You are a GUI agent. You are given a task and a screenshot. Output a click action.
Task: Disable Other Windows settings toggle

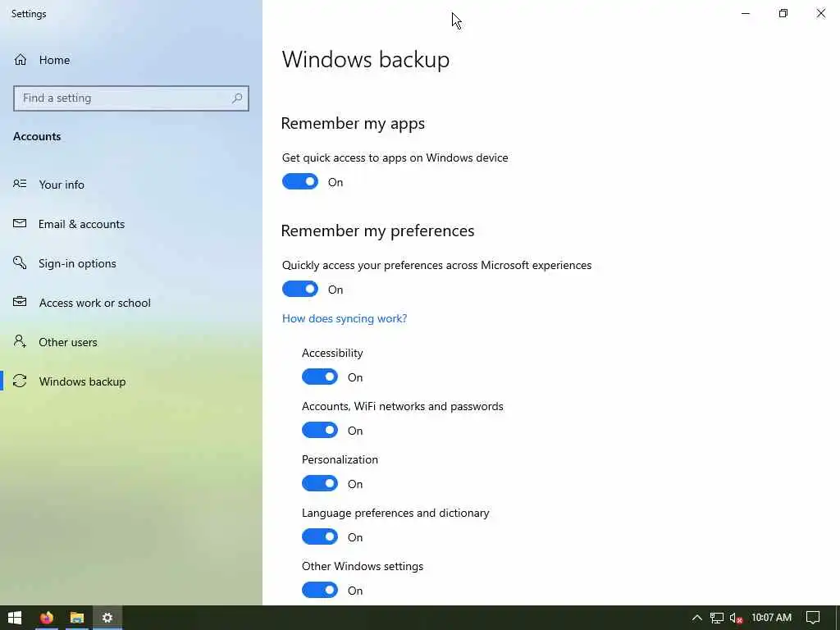pos(320,590)
